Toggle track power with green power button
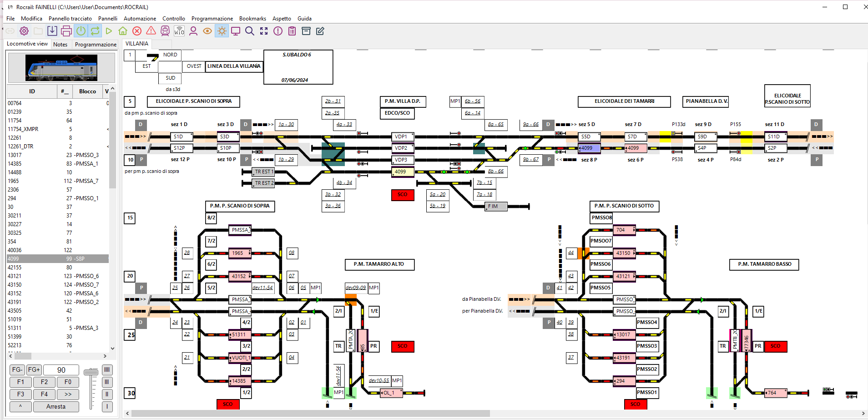This screenshot has height=420, width=868. [x=81, y=31]
